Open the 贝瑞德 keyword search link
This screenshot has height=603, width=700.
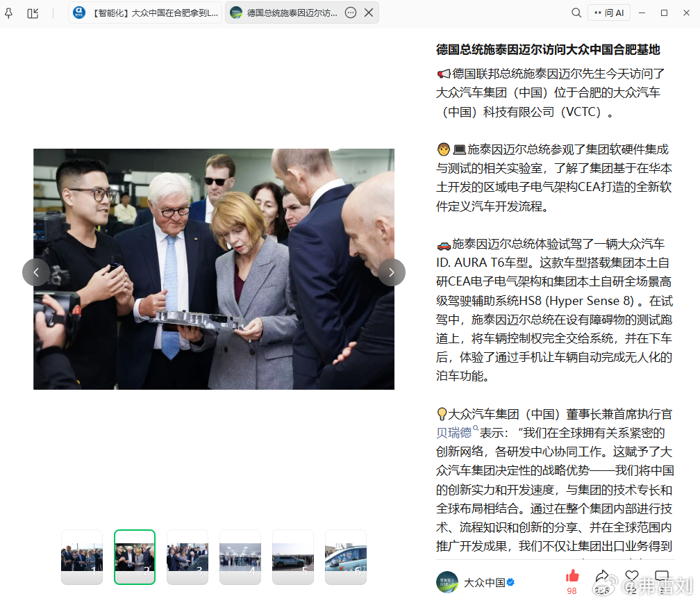tap(457, 432)
